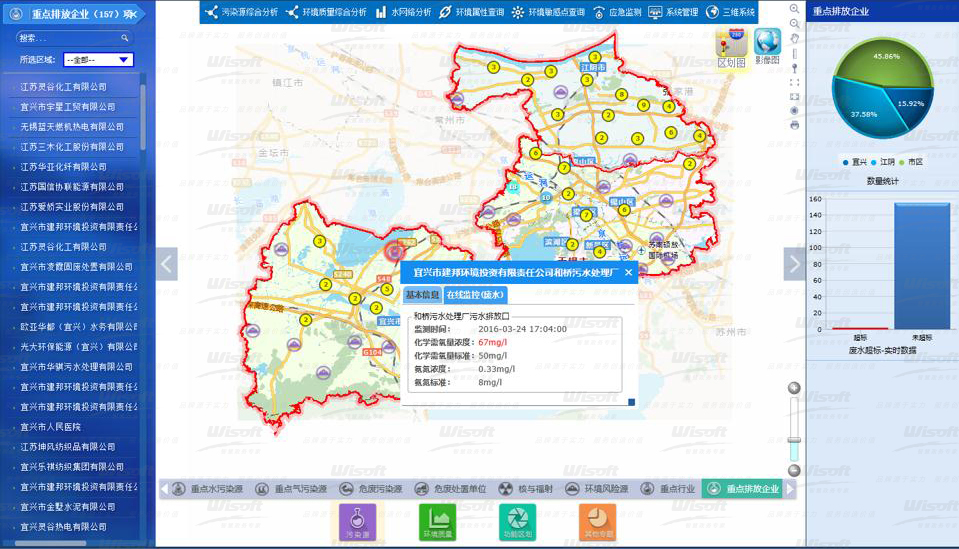
Task: Click the search magnifier in company search box
Action: (125, 38)
